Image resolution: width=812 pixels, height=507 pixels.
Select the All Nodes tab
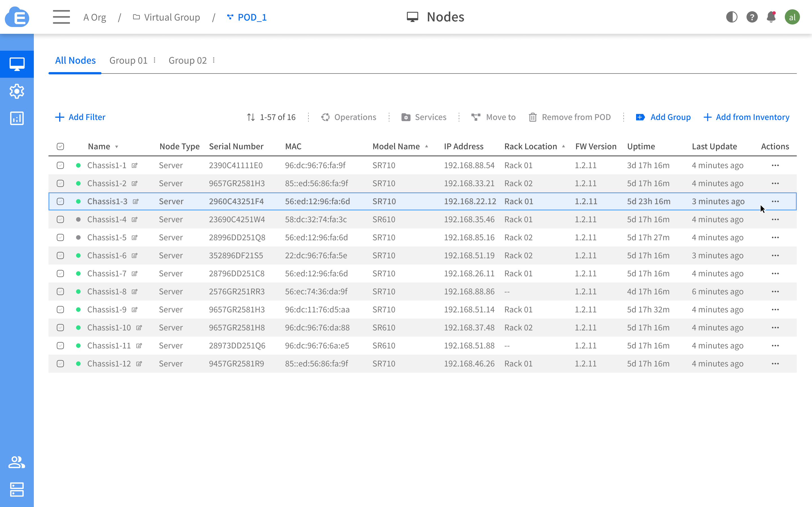coord(75,60)
